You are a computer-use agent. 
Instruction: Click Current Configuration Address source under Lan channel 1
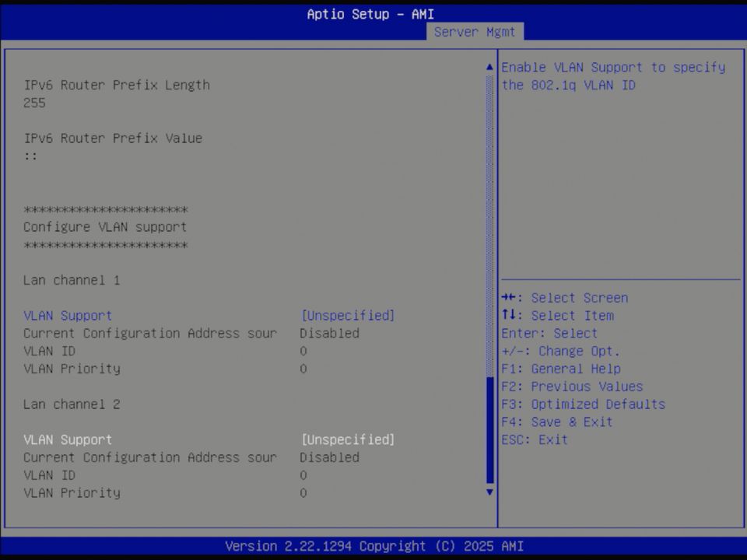coord(149,333)
